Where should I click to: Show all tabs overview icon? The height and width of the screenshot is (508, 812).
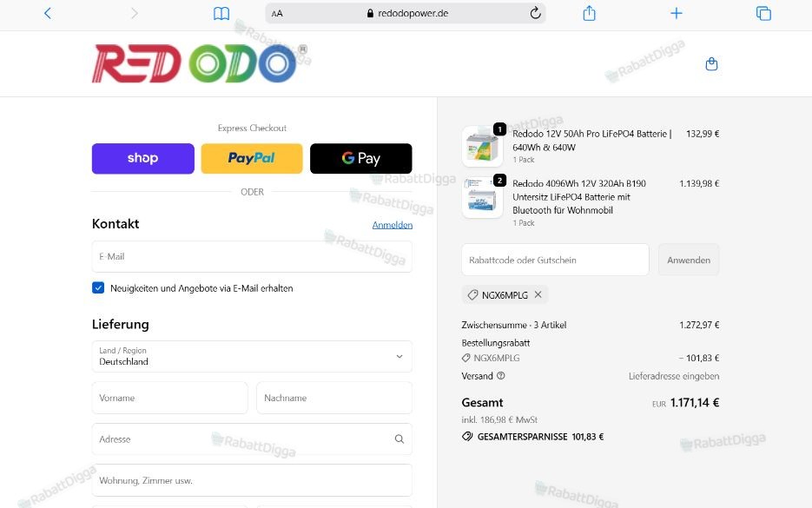[x=763, y=13]
